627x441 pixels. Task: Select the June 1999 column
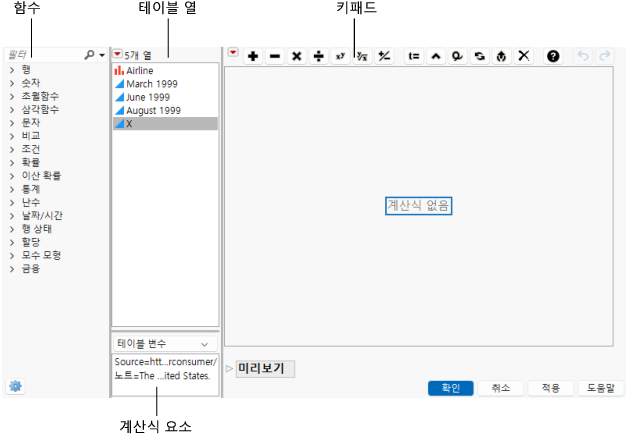(165, 97)
